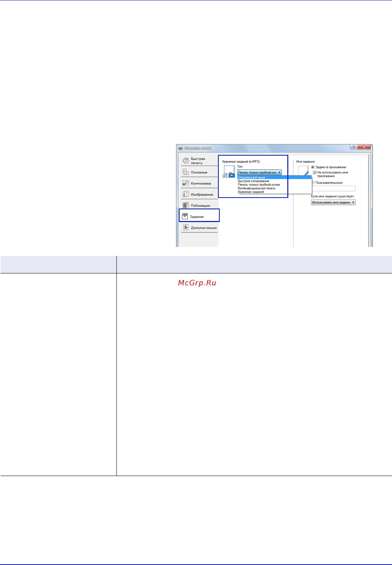The image size is (392, 565).
Task: Pick Конфиденциальная печать from the list
Action: coord(274,188)
